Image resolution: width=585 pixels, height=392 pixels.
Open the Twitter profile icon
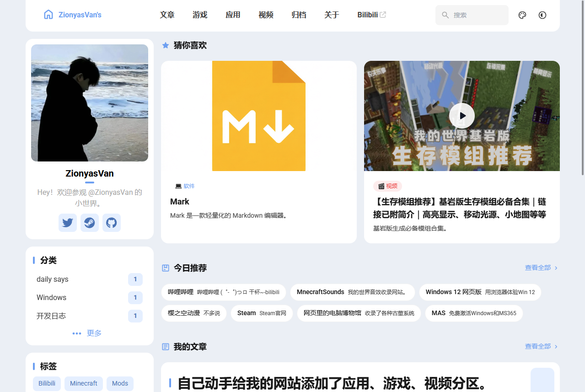click(x=68, y=223)
